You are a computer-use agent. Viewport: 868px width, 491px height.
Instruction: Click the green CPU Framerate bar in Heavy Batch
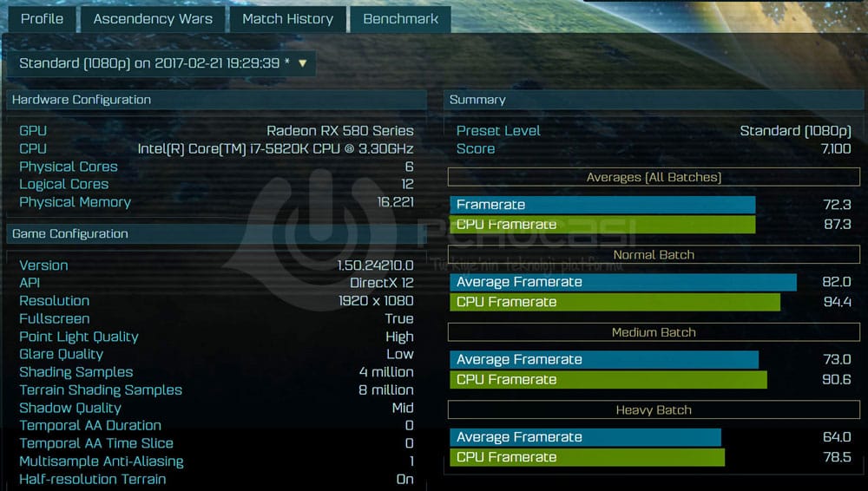pyautogui.click(x=587, y=457)
